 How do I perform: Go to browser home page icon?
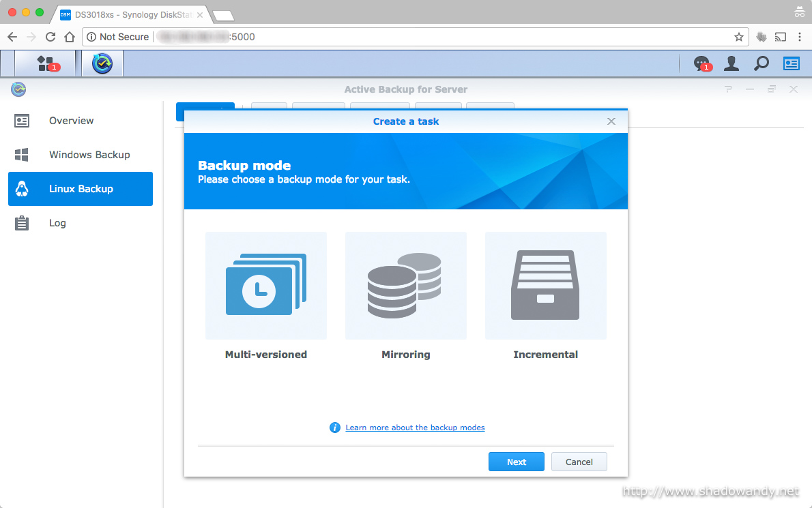click(70, 37)
